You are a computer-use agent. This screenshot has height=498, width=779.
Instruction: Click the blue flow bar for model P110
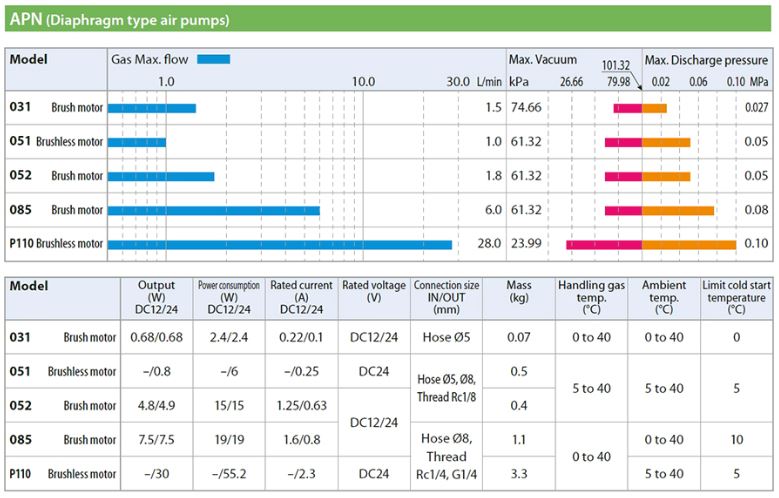pos(280,245)
